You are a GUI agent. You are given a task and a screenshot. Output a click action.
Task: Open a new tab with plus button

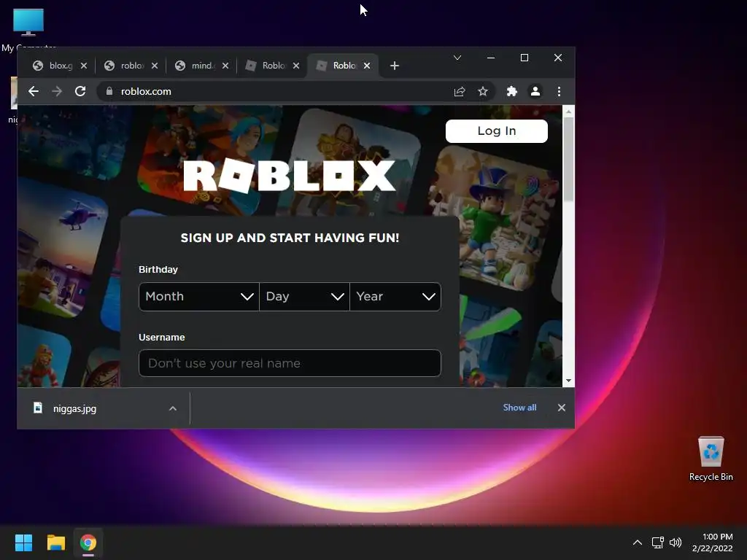pyautogui.click(x=395, y=66)
